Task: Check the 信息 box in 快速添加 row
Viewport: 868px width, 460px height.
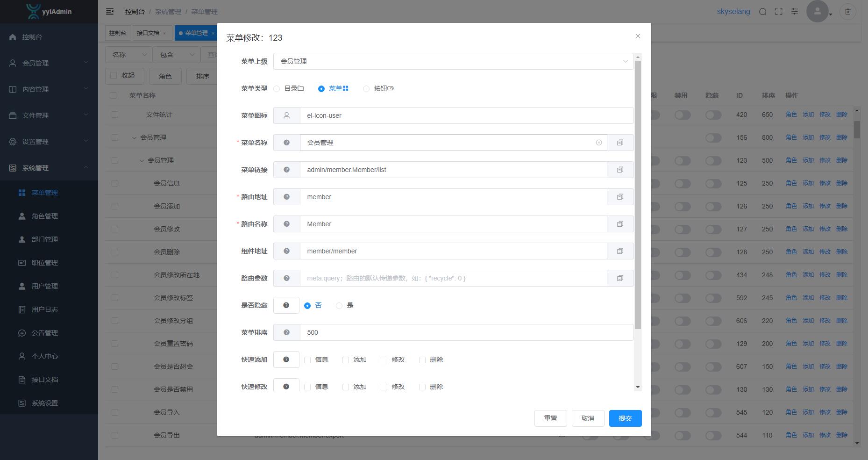Action: click(307, 360)
